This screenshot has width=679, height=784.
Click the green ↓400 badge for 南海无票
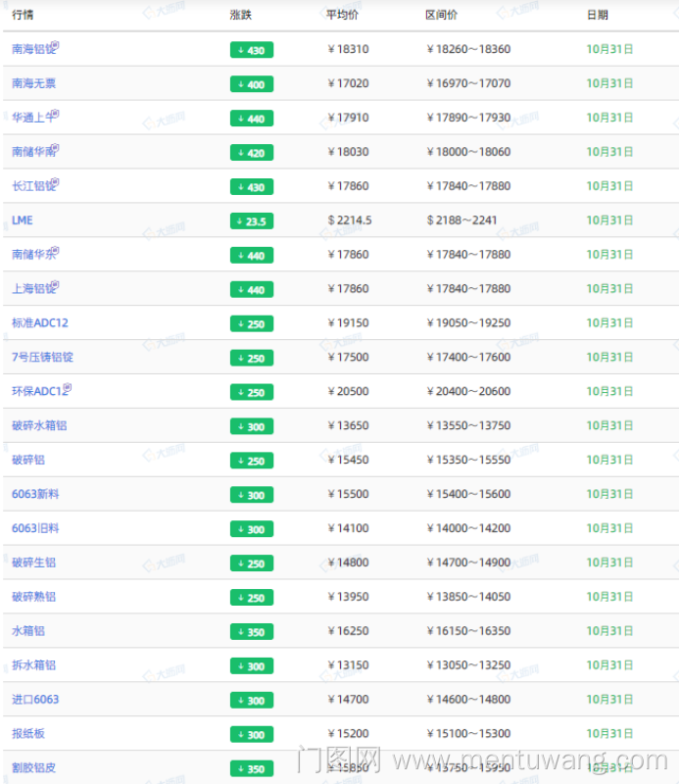[252, 84]
